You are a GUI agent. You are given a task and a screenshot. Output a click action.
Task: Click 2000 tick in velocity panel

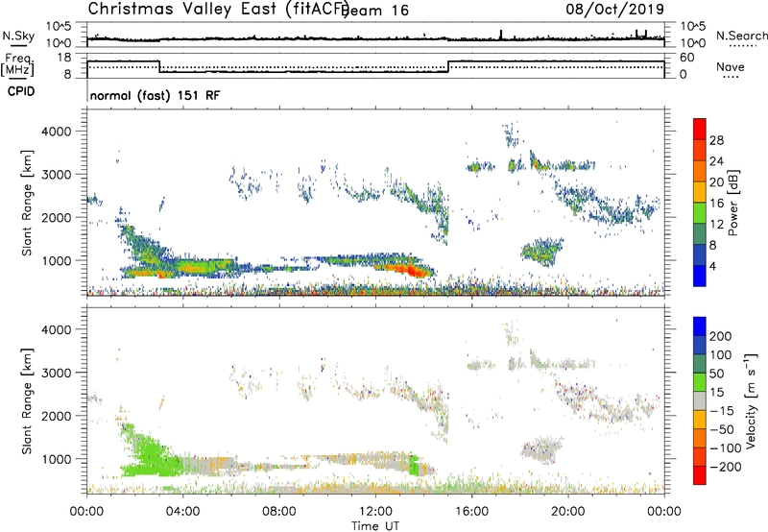point(56,416)
